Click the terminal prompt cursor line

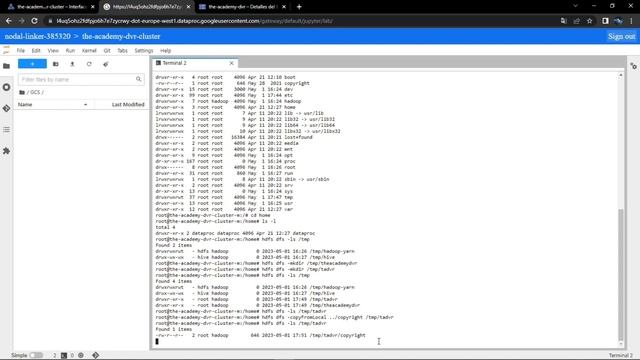pos(157,341)
